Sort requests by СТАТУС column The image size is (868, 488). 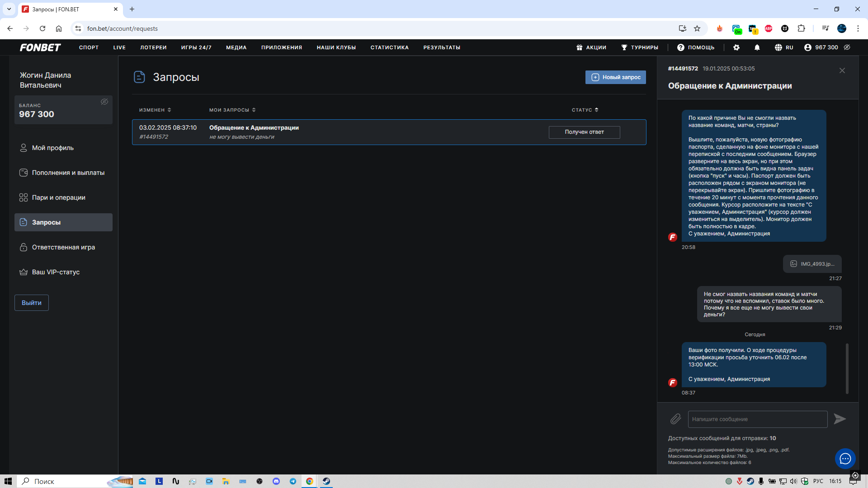[x=585, y=110]
